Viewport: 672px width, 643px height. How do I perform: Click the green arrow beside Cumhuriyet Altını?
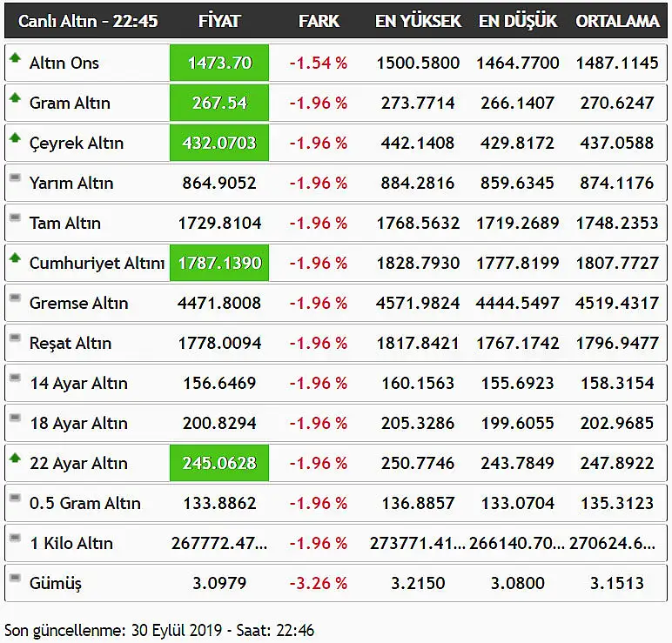[15, 258]
